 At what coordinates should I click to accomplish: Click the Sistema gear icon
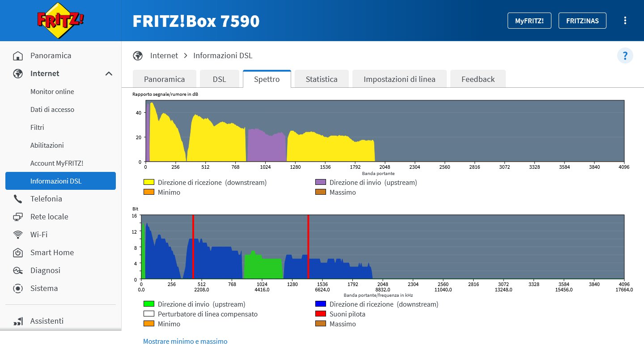click(x=18, y=289)
